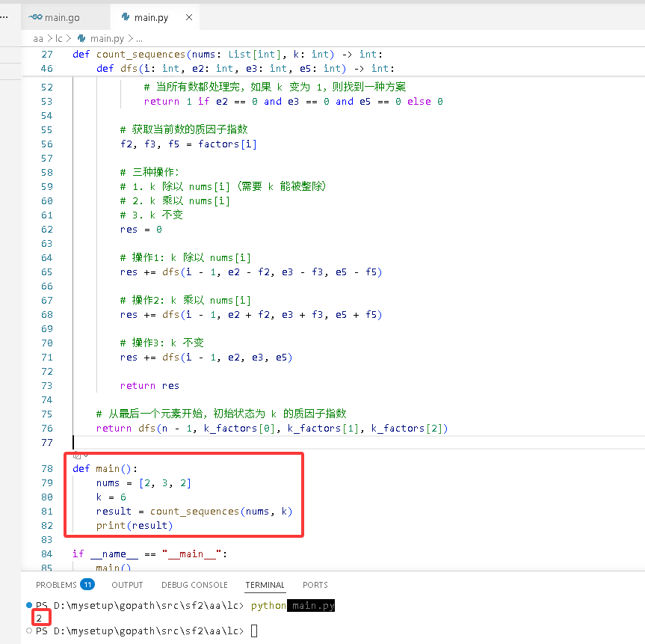Click the Go file icon on main.go tab
This screenshot has height=644, width=645.
(35, 17)
